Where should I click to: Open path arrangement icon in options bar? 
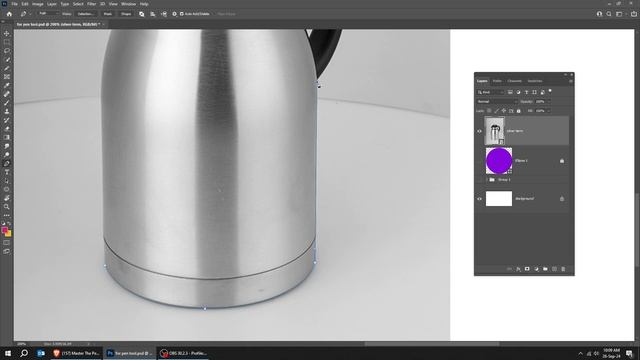[x=164, y=14]
